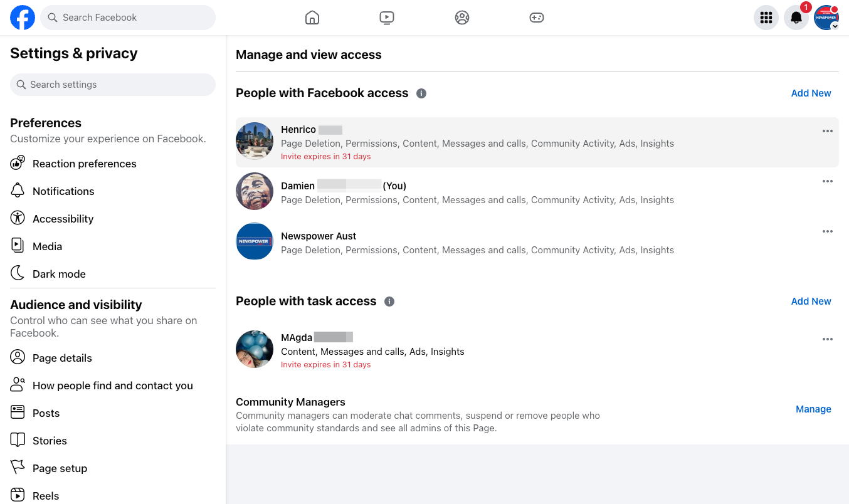Open Accessibility settings

113,219
